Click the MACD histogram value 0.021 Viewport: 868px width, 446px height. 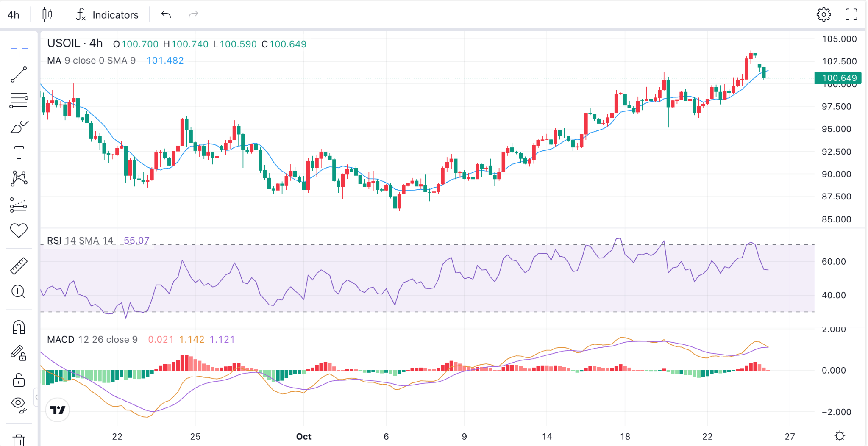click(161, 339)
